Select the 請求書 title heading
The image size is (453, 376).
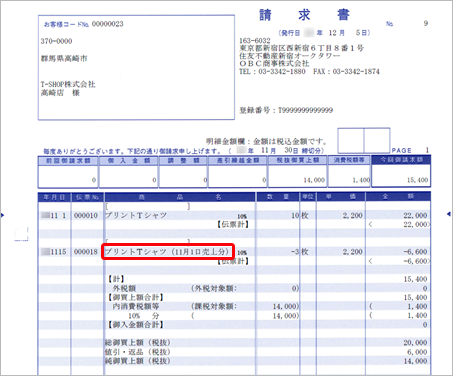click(304, 15)
